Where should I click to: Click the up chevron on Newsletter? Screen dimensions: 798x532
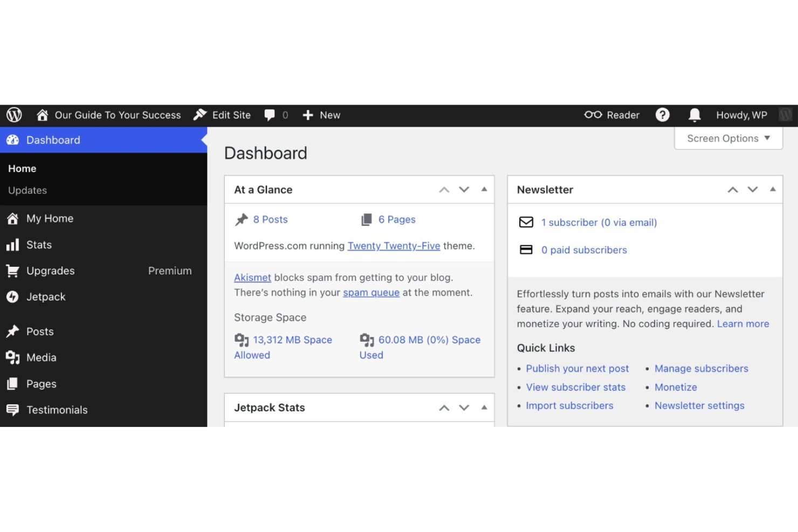click(733, 189)
